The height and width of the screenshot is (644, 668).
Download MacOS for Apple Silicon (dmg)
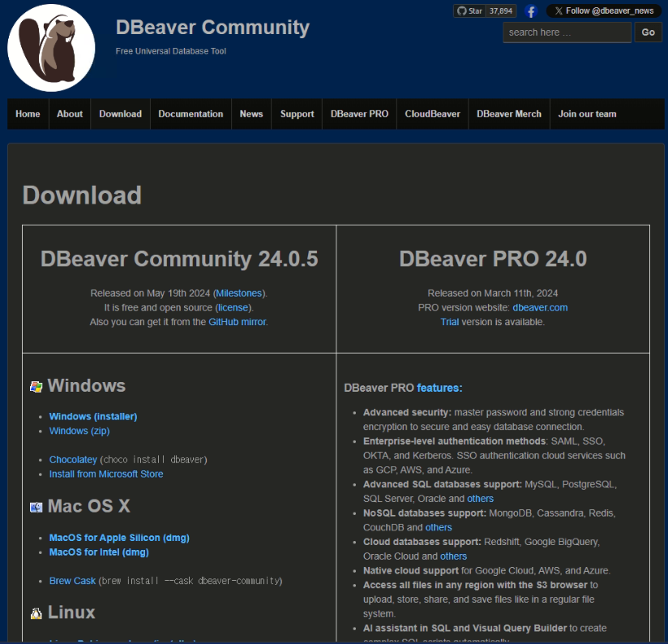(119, 538)
